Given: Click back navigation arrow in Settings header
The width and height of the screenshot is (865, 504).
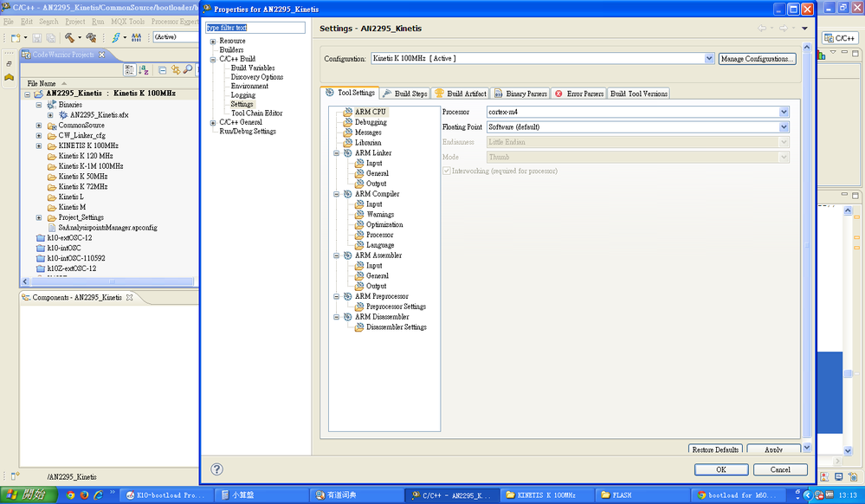Looking at the screenshot, I should [762, 29].
